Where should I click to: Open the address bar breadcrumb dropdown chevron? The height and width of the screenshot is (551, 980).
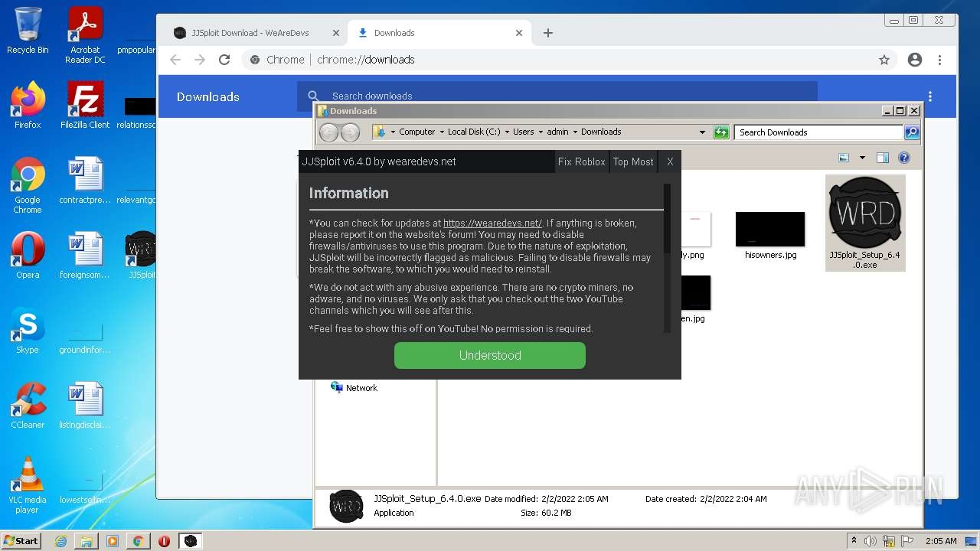703,132
